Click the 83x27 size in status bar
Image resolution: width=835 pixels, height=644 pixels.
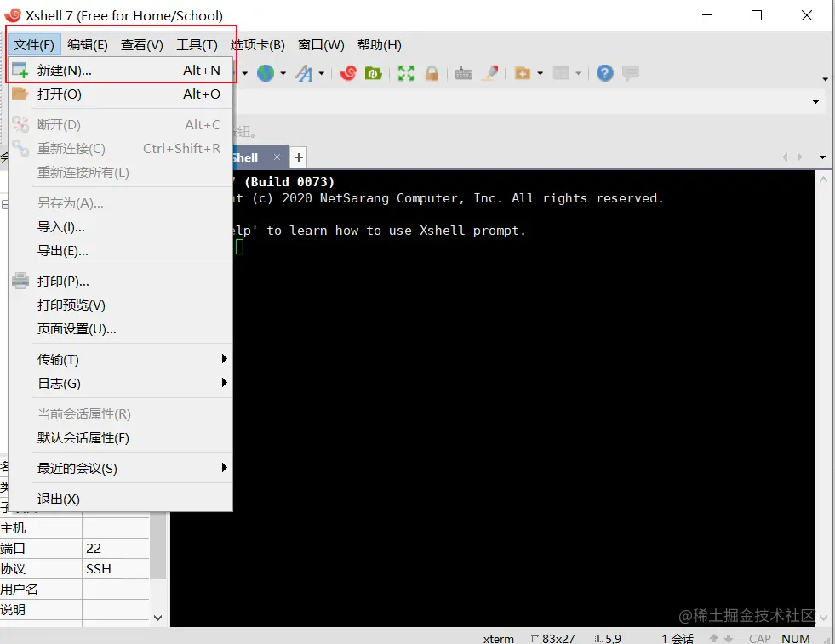[x=552, y=638]
